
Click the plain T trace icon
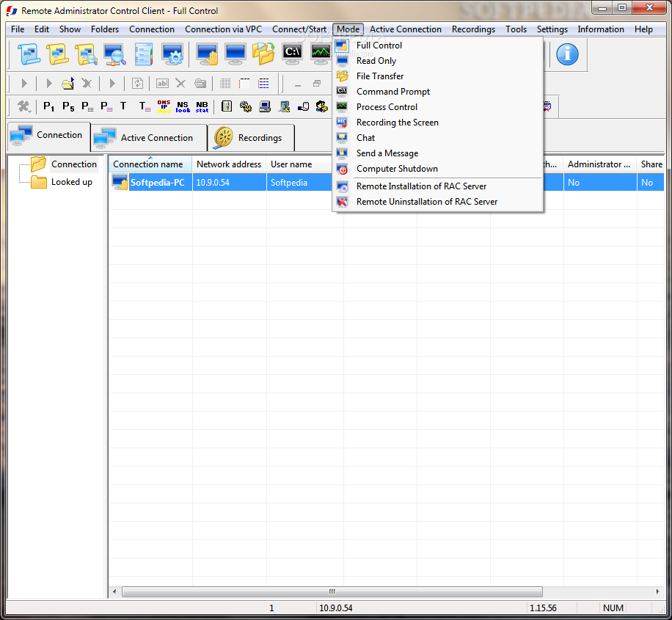123,106
